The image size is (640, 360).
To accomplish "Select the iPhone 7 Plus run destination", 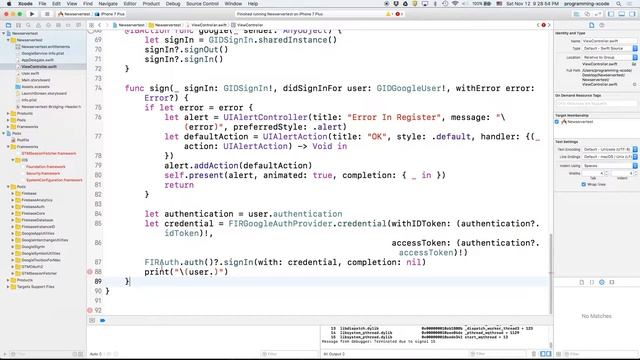I will tap(110, 14).
